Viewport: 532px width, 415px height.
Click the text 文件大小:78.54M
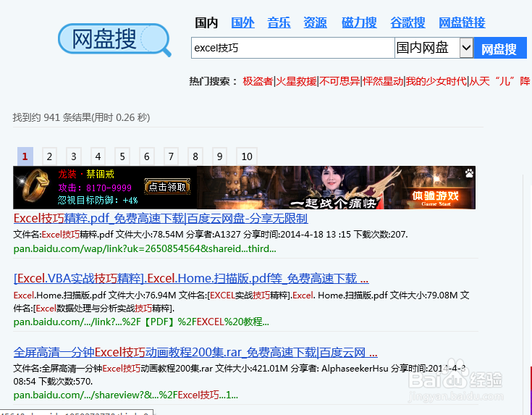click(x=150, y=235)
